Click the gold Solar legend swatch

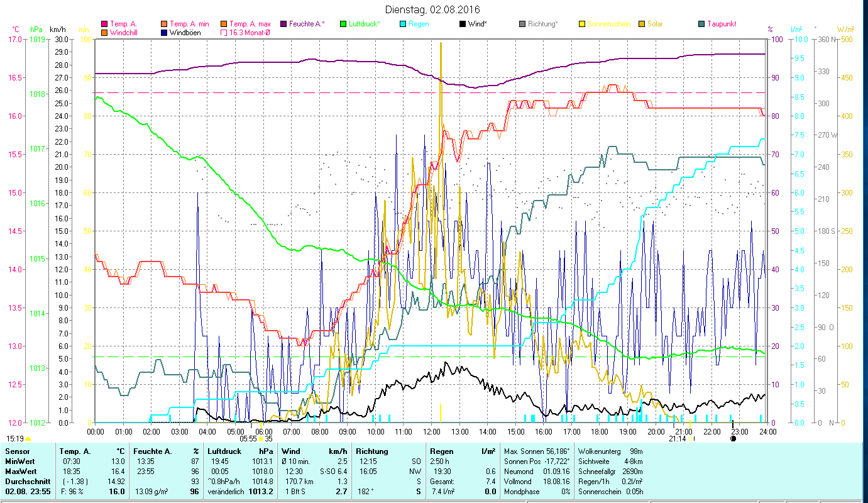642,24
